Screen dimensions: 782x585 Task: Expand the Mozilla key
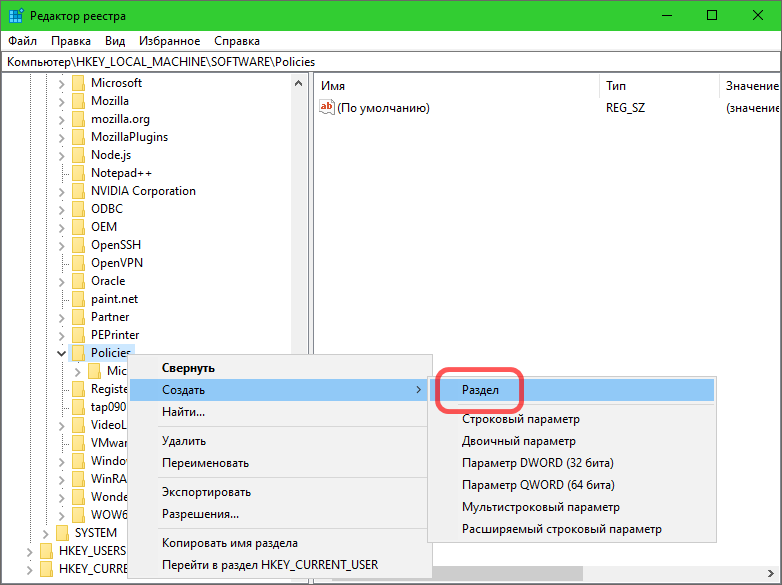coord(62,101)
